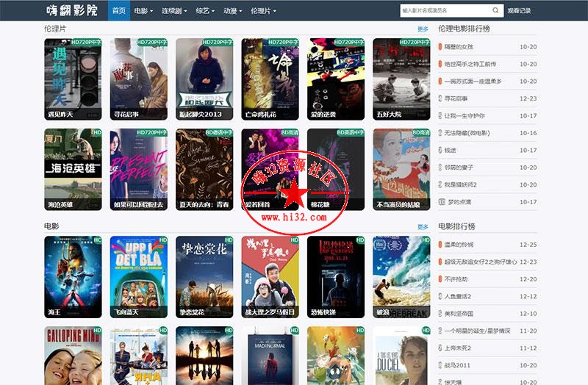Click 更多 link in 伦理片 section
Image resolution: width=588 pixels, height=385 pixels.
[x=423, y=29]
